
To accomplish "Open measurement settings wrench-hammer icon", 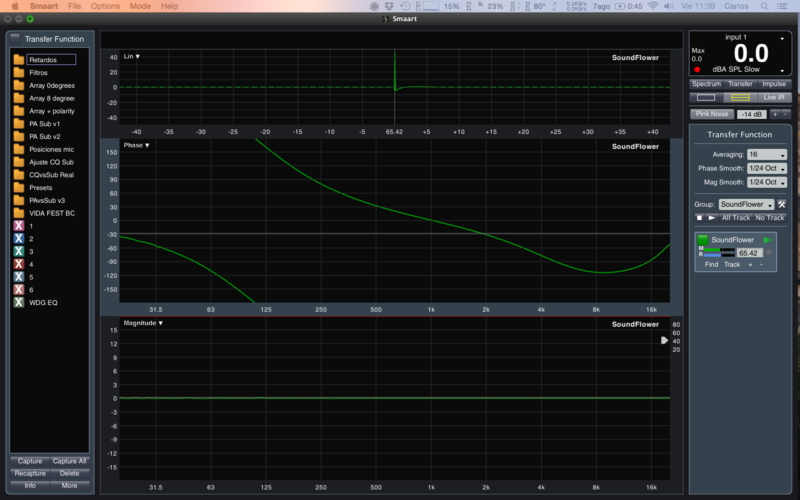I will coord(782,204).
